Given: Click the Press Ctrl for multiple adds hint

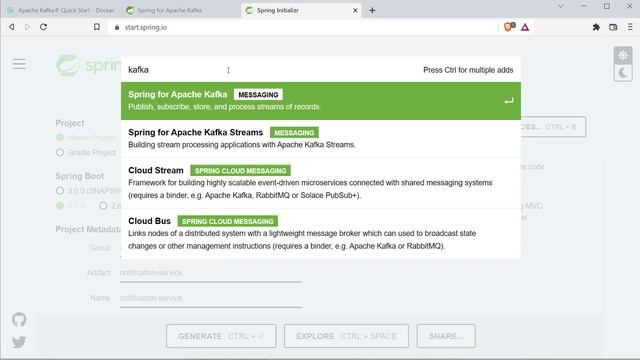Looking at the screenshot, I should (x=468, y=70).
